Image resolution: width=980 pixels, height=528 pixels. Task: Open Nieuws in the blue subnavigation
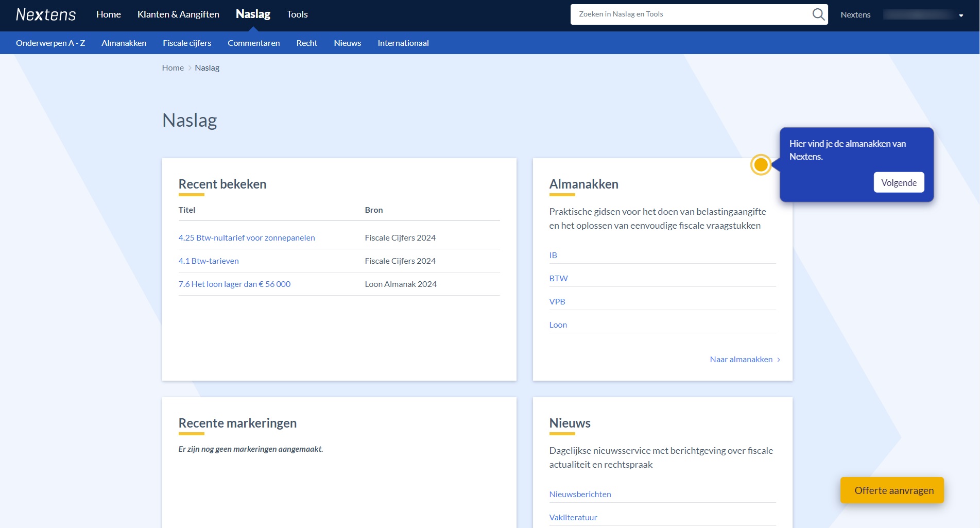click(x=348, y=43)
